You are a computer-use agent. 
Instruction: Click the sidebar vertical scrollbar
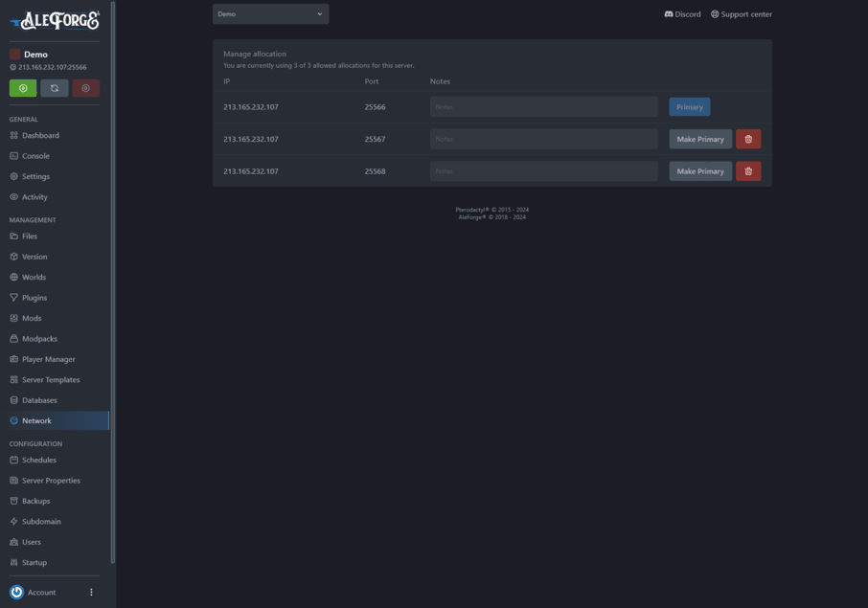click(x=113, y=287)
